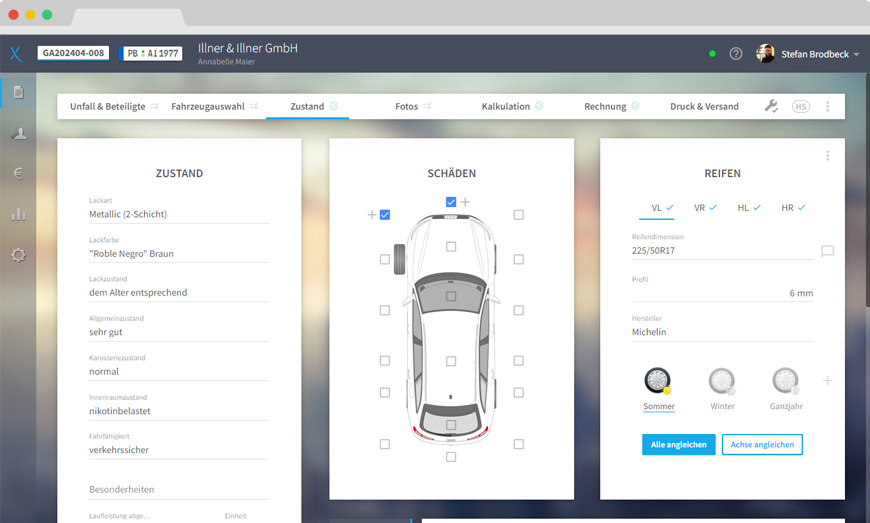
Task: Click the help question mark icon
Action: click(x=736, y=54)
